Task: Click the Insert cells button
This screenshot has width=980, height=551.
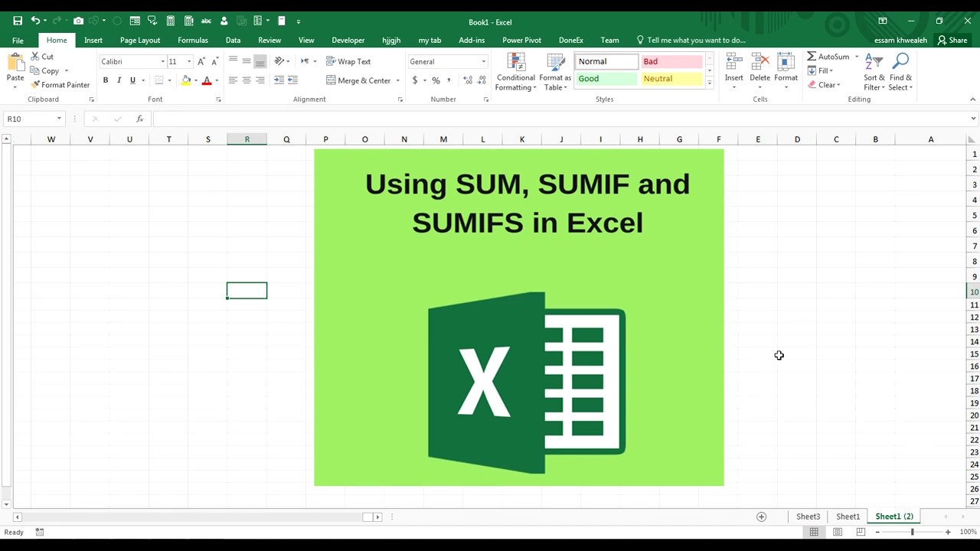Action: pos(734,70)
